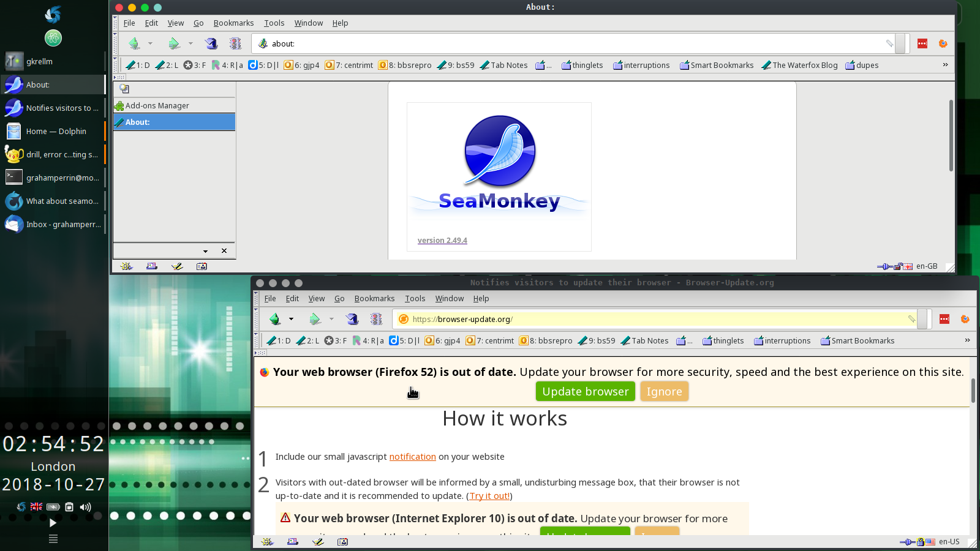Follow the 'Try it out!' link
980x551 pixels.
[x=489, y=496]
